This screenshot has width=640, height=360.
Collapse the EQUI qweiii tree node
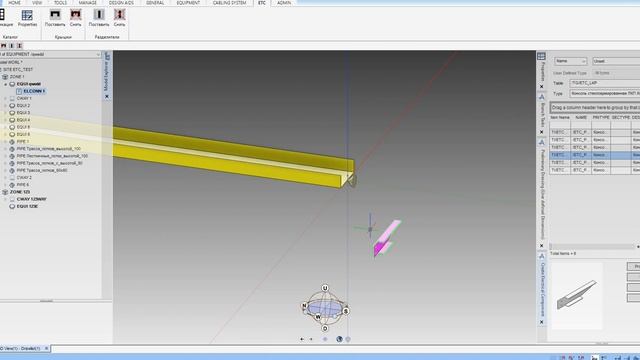6,84
